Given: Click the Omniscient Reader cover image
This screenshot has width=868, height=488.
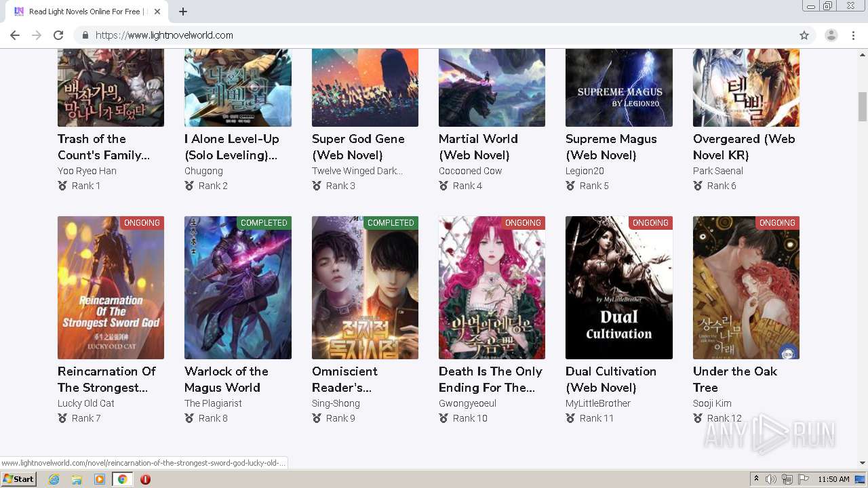Looking at the screenshot, I should (x=365, y=287).
